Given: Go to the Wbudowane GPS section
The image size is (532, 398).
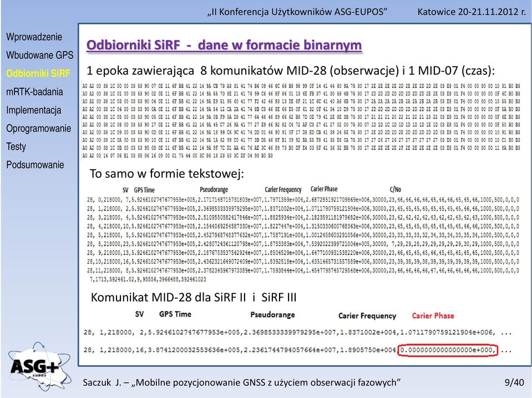Looking at the screenshot, I should click(x=40, y=55).
